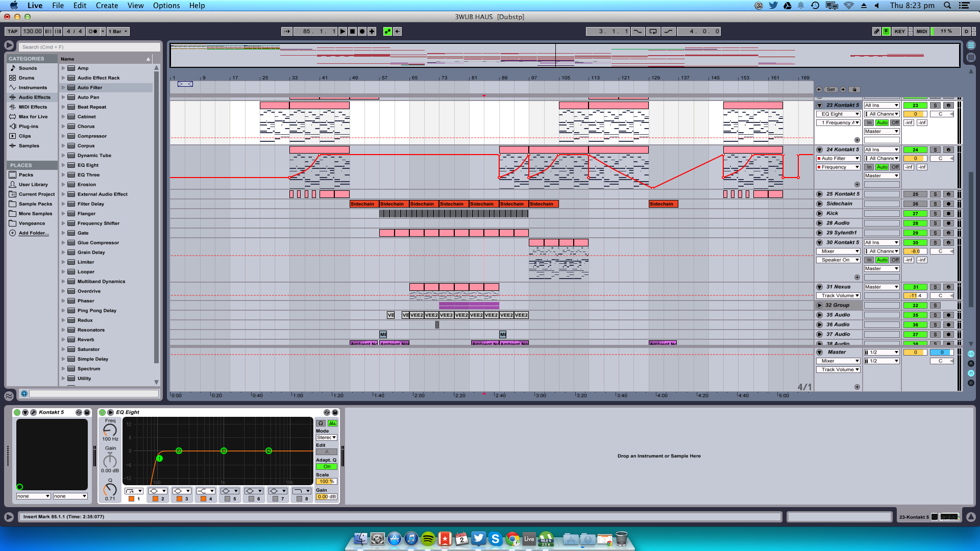Open Auto Filter device chooser on track 24

click(840, 159)
